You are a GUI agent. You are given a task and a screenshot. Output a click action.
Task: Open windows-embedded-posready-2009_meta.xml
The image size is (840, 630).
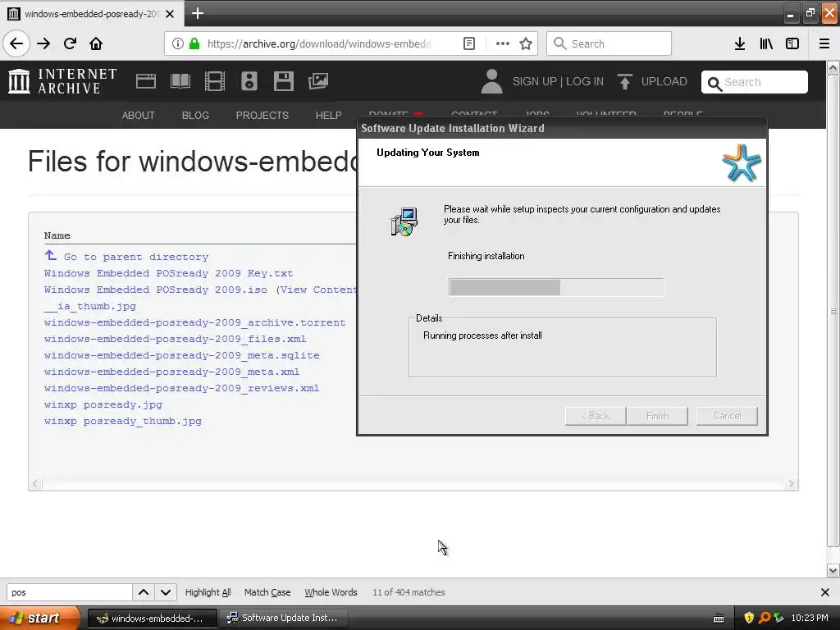tap(171, 372)
